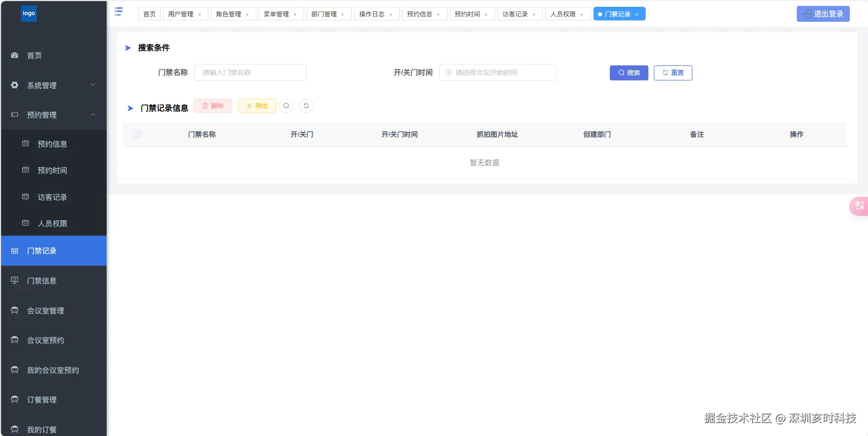Click the 备注 column header

[x=697, y=134]
